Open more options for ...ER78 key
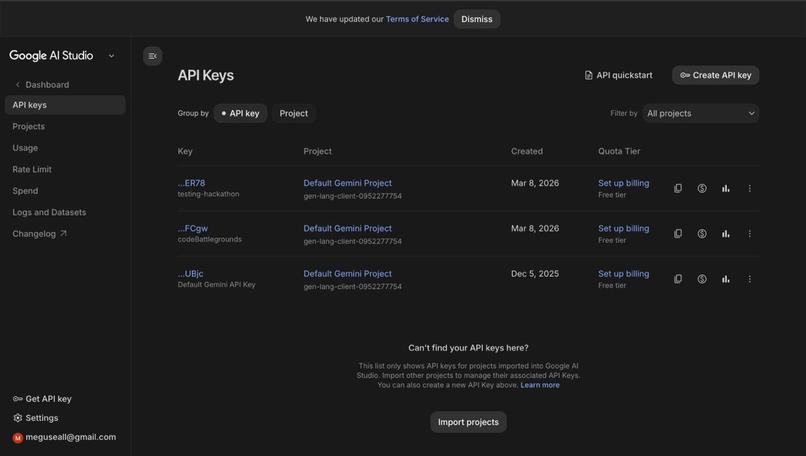Viewport: 806px width, 456px height. point(749,188)
